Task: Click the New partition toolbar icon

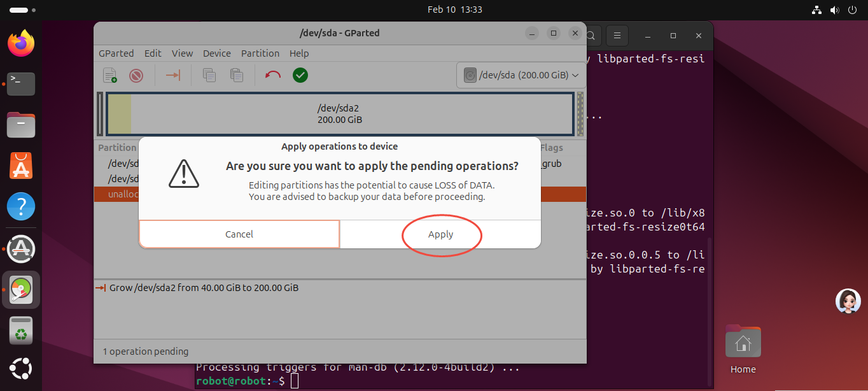Action: [110, 75]
